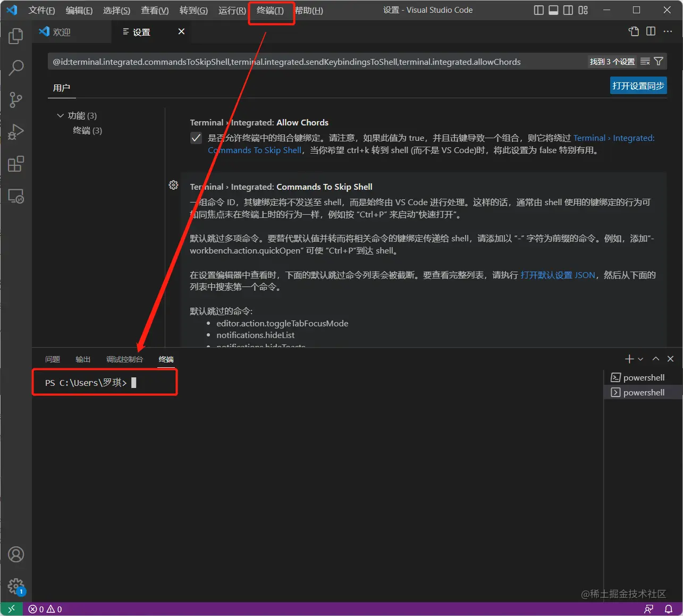The width and height of the screenshot is (683, 616).
Task: Follow the 打开默认设置 JSON link
Action: tap(558, 275)
